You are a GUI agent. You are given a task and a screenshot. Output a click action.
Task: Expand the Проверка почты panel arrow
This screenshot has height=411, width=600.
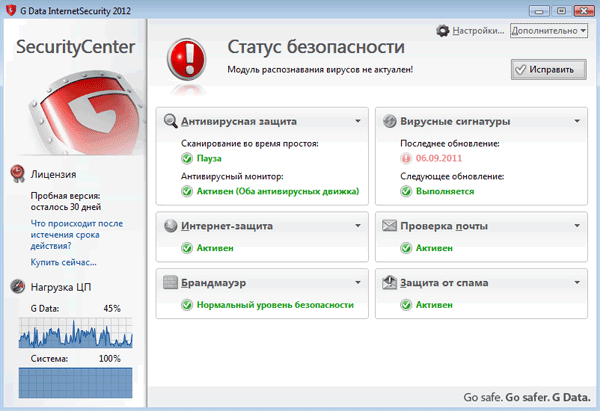pos(577,226)
